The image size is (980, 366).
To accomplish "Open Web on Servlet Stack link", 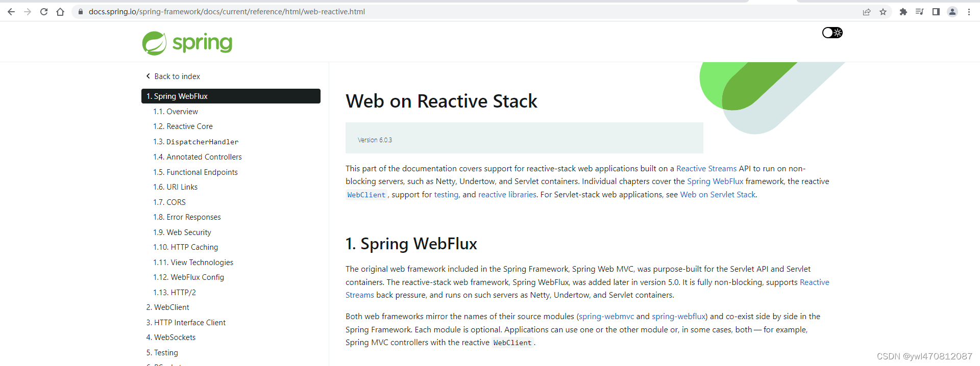I will tap(718, 195).
